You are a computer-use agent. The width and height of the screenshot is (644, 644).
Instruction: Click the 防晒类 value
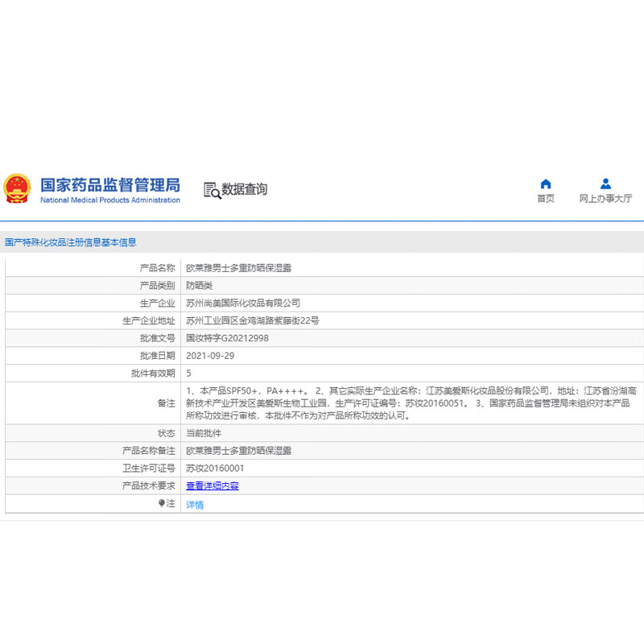[x=199, y=286]
